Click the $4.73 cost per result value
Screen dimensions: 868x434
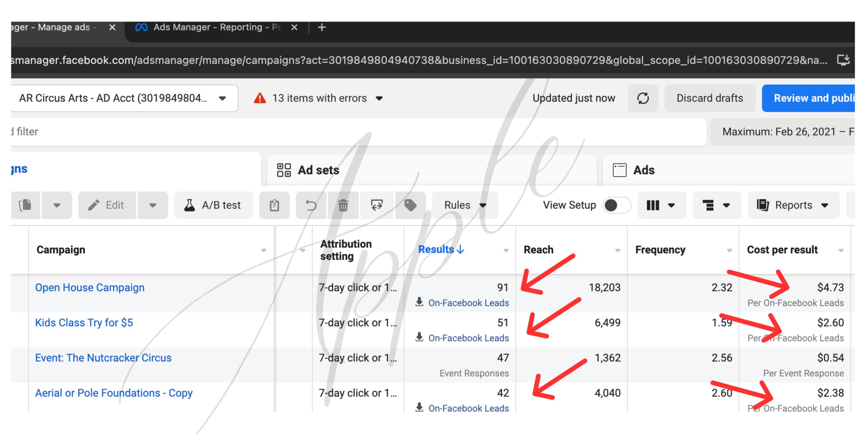[830, 288]
